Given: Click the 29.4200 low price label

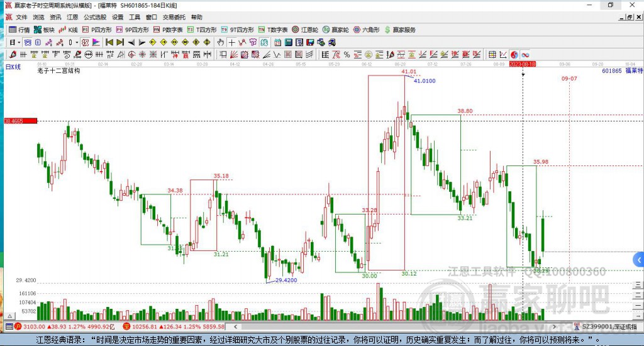Looking at the screenshot, I should click(286, 280).
